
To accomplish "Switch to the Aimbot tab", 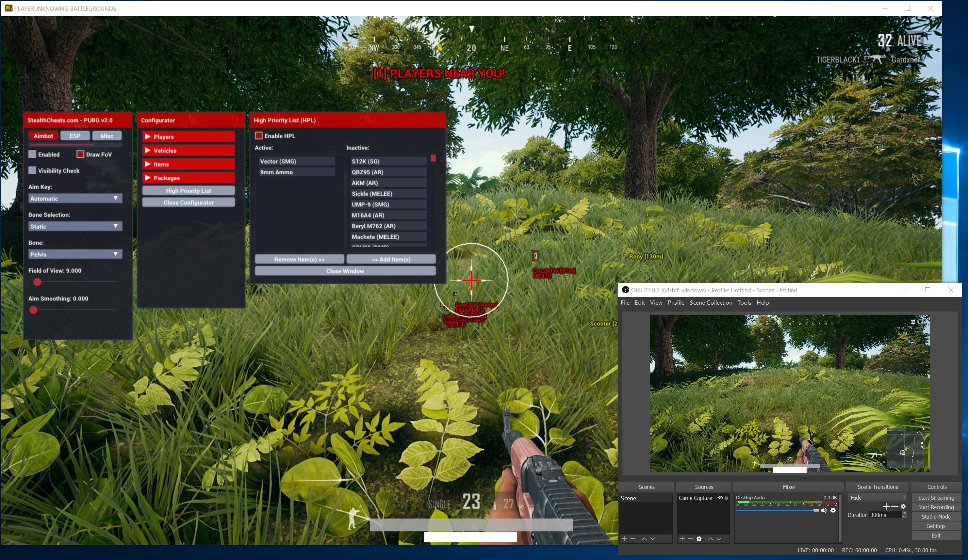I will tap(43, 136).
